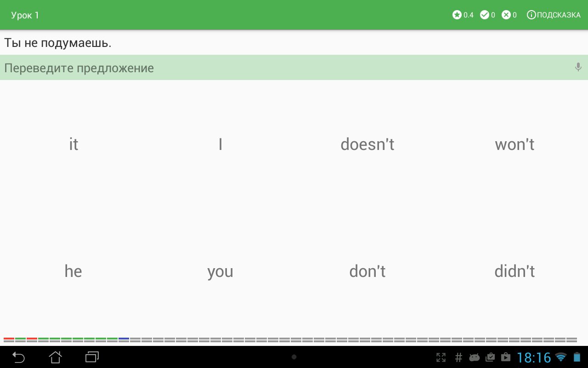Tap the Play Store notification icon

pos(506,357)
